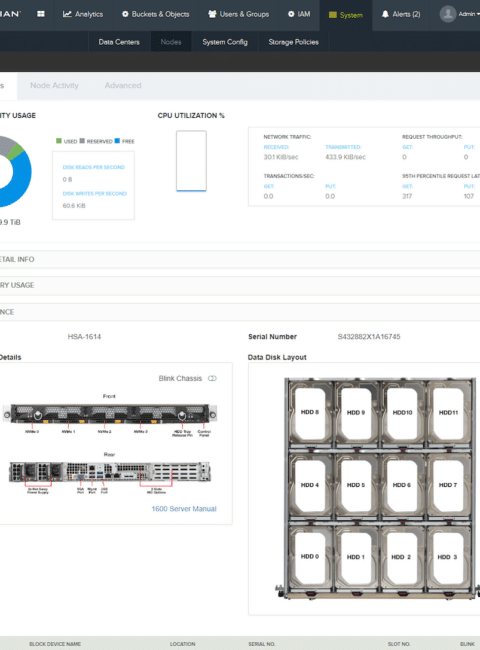View Alerts (2) notifications
480x650 pixels.
point(400,14)
